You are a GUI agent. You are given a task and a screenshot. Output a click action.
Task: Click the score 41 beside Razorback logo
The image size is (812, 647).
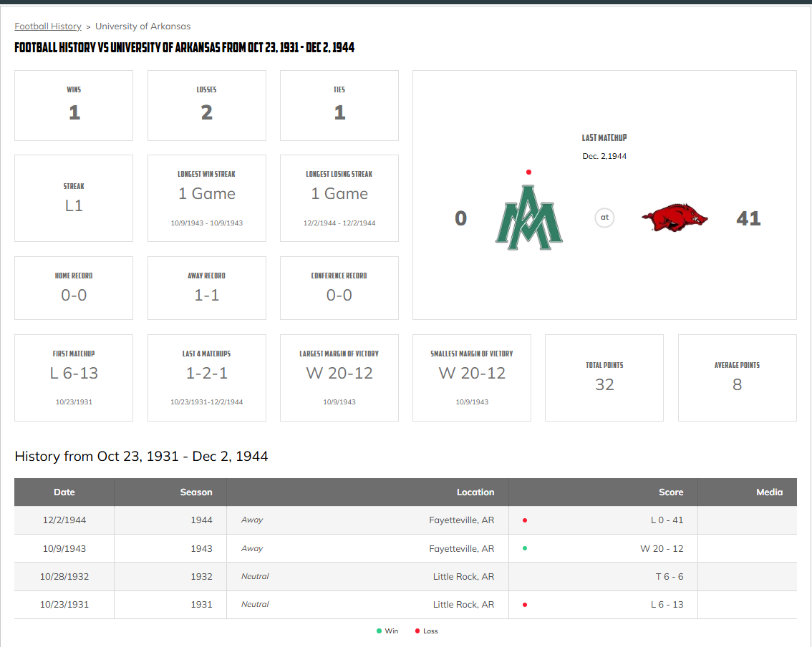(748, 218)
